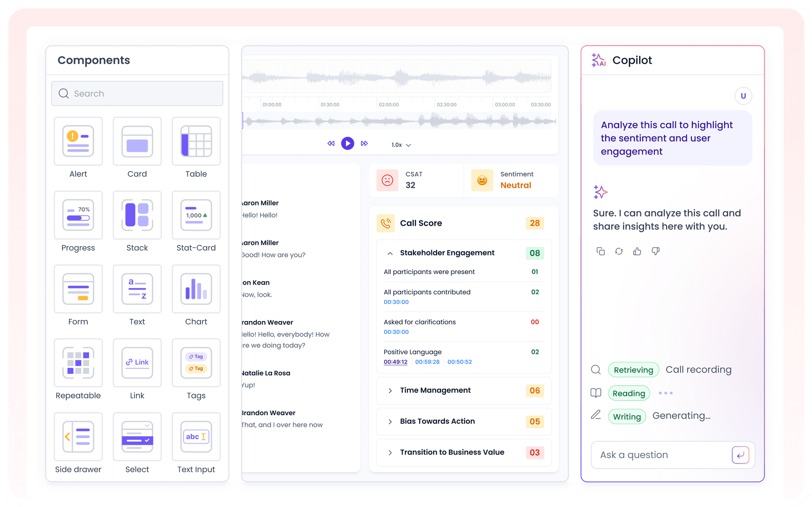Collapse the Stakeholder Engagement section
Image resolution: width=812 pixels, height=507 pixels.
[390, 253]
